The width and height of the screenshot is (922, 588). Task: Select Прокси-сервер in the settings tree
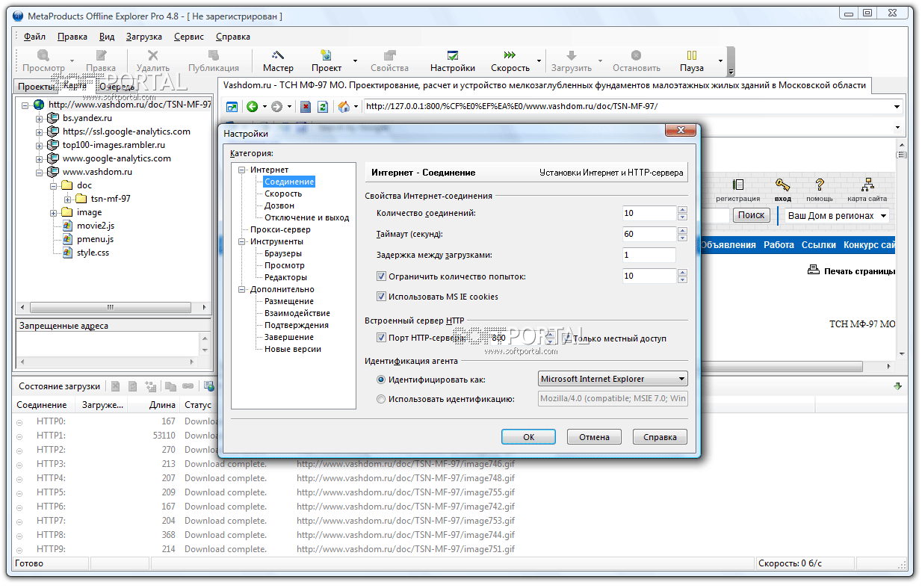[x=280, y=229]
